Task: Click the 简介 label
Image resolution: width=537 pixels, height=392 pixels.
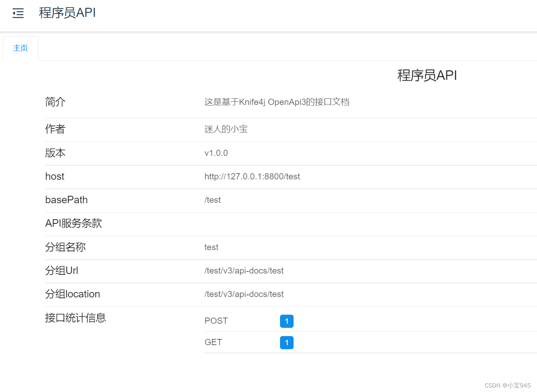Action: 55,102
